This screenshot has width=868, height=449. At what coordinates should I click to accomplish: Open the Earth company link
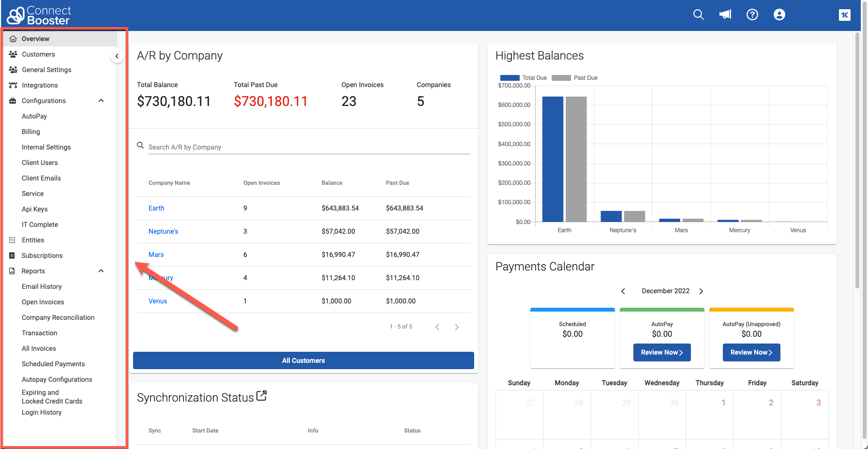tap(156, 208)
